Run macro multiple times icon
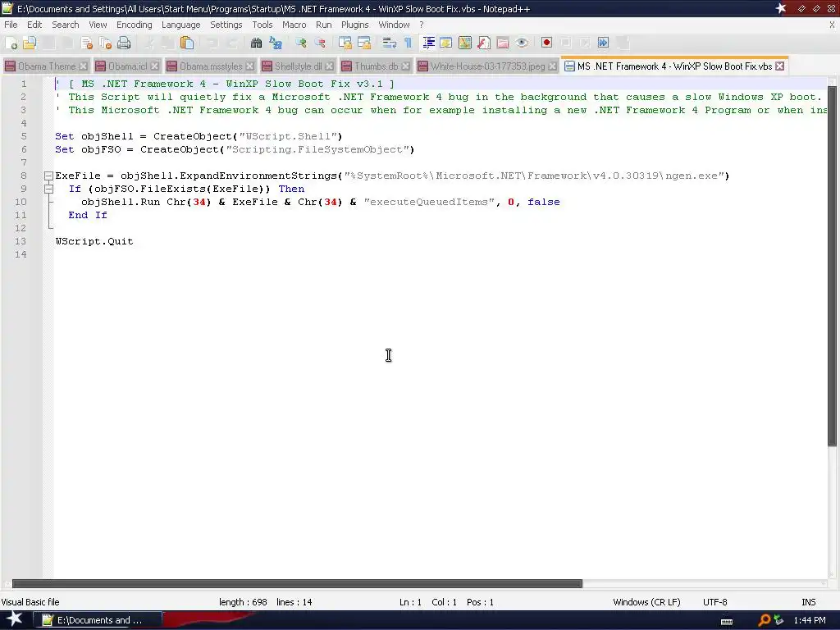The width and height of the screenshot is (840, 630). coord(603,43)
